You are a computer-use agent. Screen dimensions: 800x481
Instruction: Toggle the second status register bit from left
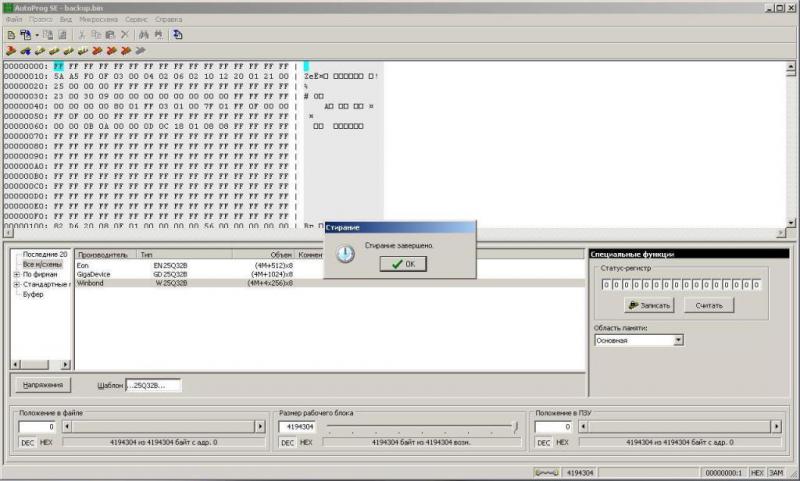(x=616, y=285)
